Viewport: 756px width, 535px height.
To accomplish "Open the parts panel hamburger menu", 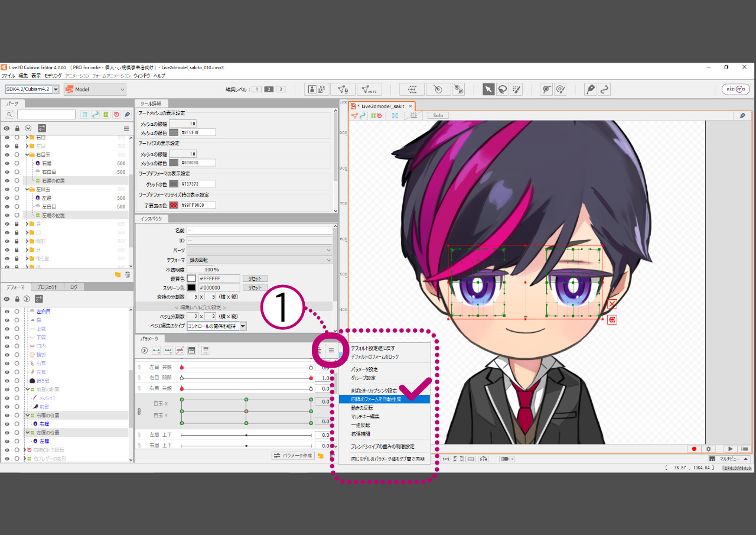I will point(126,128).
